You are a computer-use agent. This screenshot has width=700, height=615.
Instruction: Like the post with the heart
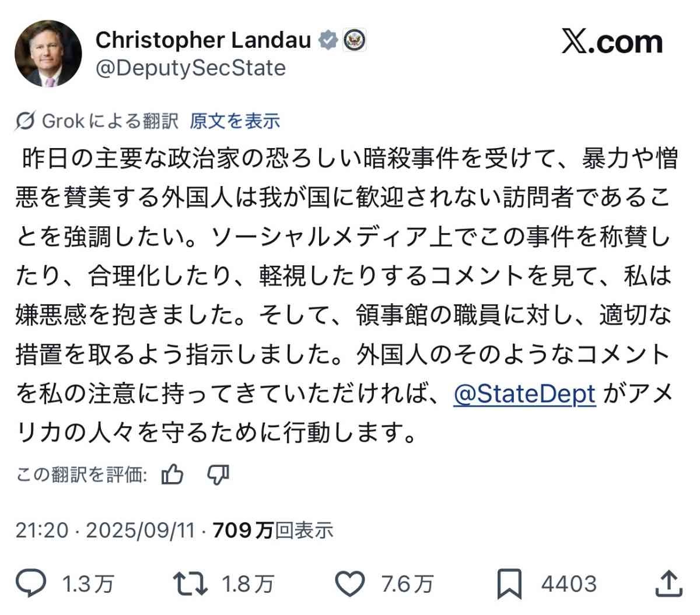352,584
